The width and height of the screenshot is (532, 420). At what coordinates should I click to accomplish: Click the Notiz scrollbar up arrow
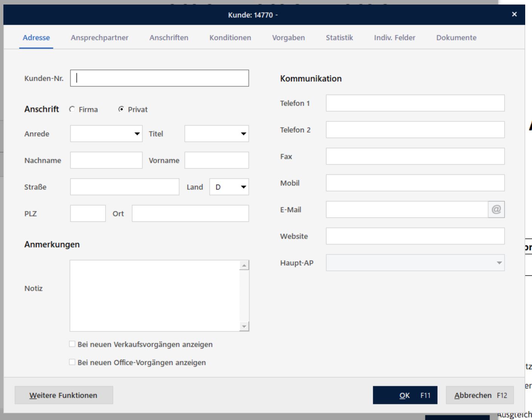[244, 265]
